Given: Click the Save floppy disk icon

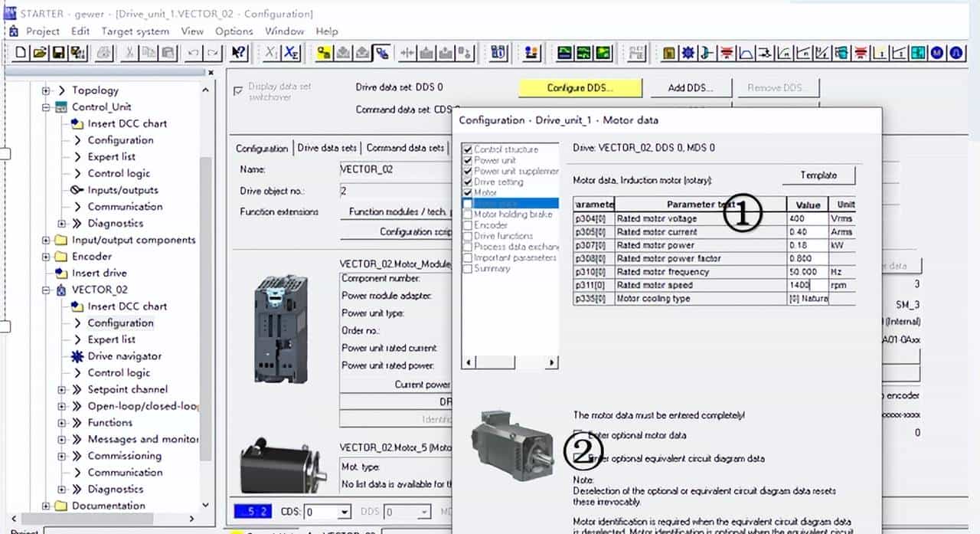Looking at the screenshot, I should [59, 53].
